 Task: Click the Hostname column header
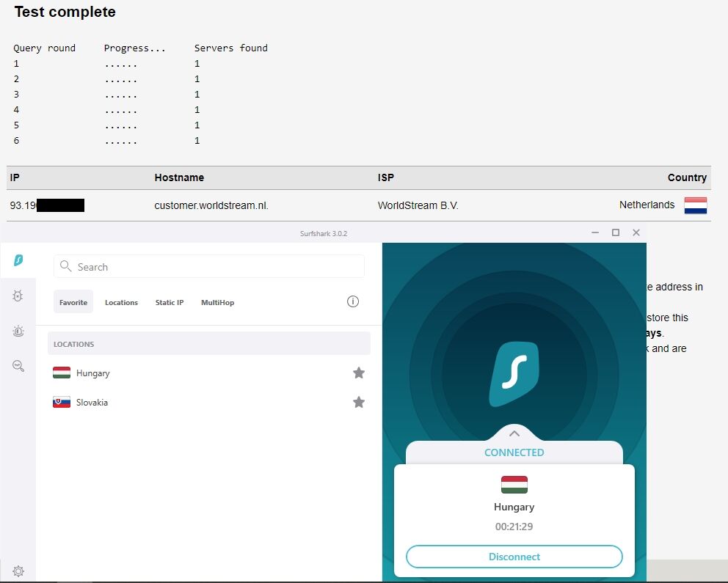179,177
